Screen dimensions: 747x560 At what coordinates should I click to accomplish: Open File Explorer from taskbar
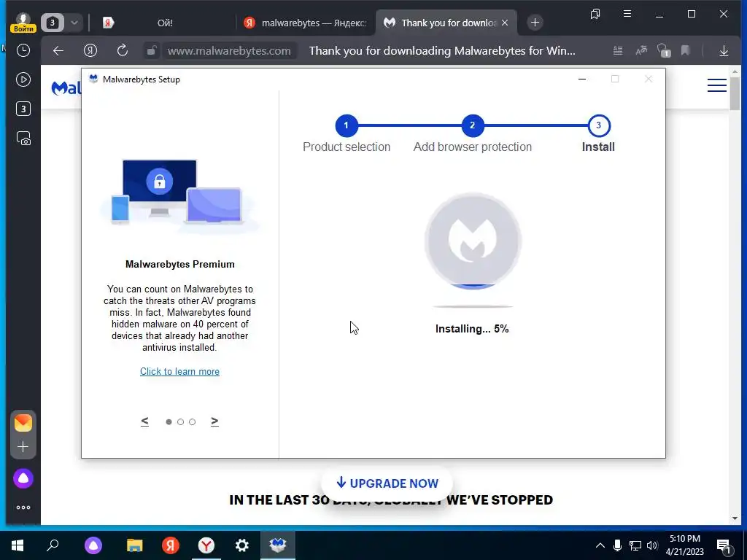pos(134,545)
